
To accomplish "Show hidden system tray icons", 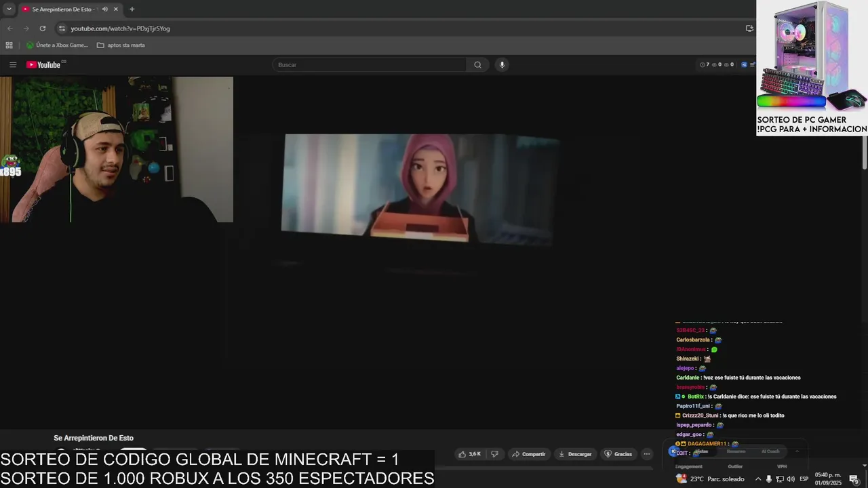I will (x=757, y=479).
